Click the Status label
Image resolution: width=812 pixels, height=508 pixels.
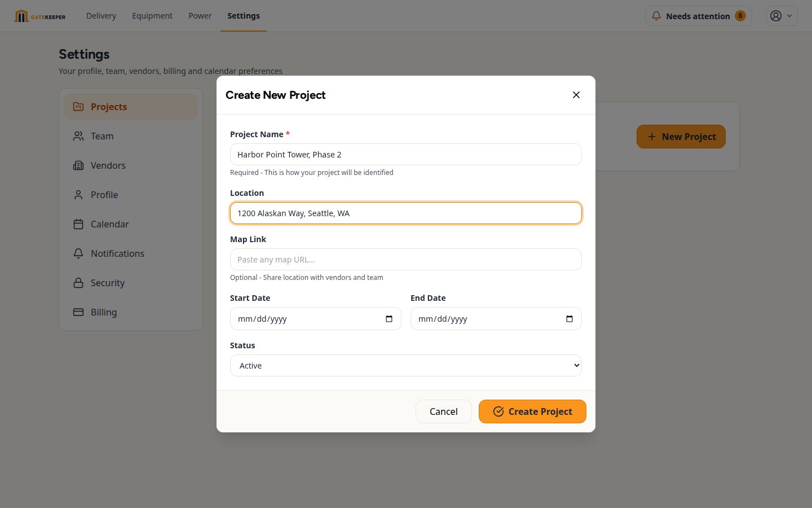tap(242, 345)
